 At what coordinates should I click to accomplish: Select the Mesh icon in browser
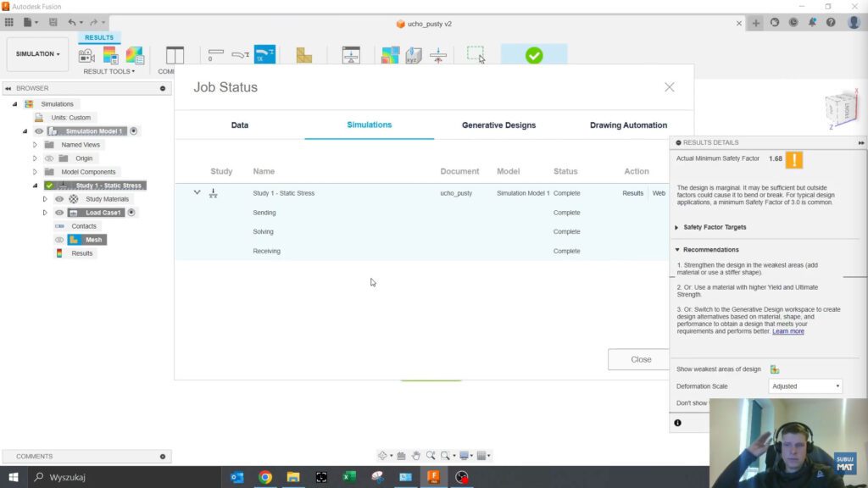[74, 240]
